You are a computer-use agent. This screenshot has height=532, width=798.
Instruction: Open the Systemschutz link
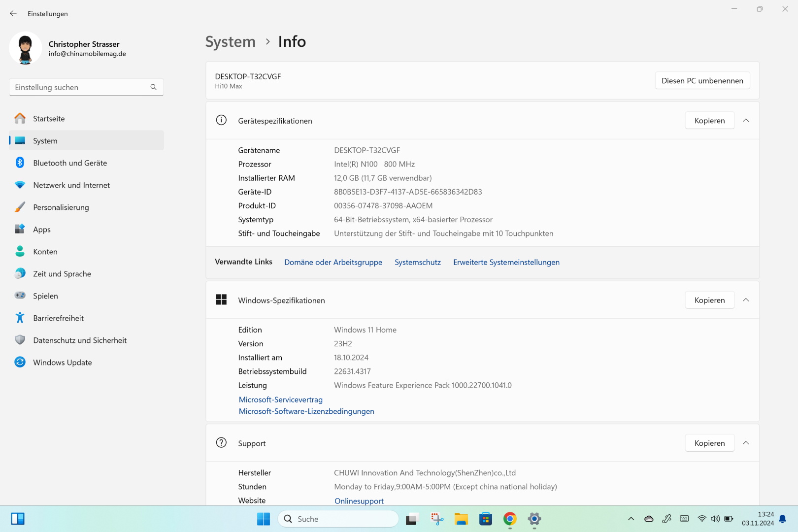pos(418,263)
